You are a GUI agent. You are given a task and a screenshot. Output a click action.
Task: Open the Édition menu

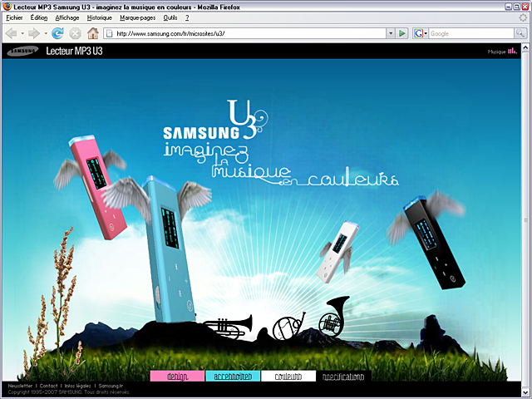pos(39,17)
